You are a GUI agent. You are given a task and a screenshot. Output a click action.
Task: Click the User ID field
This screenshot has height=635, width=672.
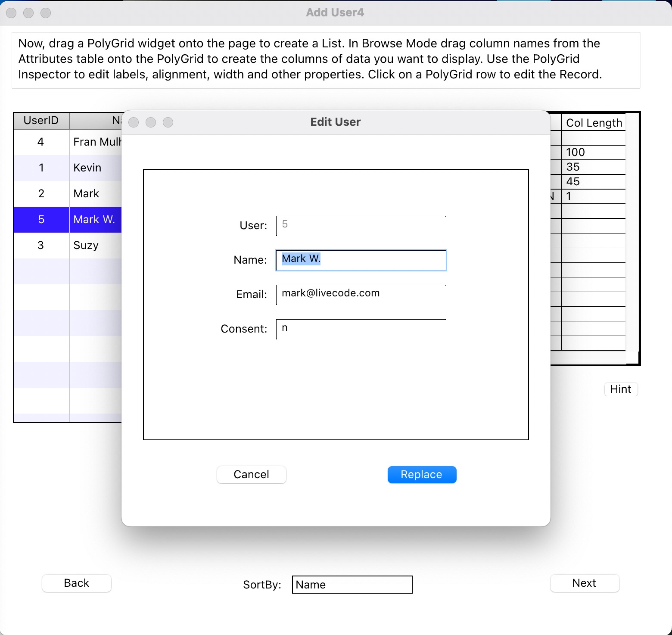tap(361, 225)
